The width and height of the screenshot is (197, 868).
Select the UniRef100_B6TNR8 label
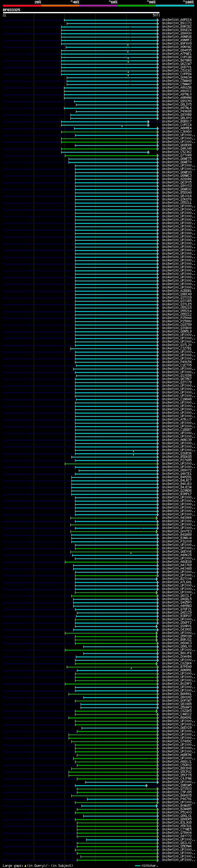pyautogui.click(x=177, y=61)
